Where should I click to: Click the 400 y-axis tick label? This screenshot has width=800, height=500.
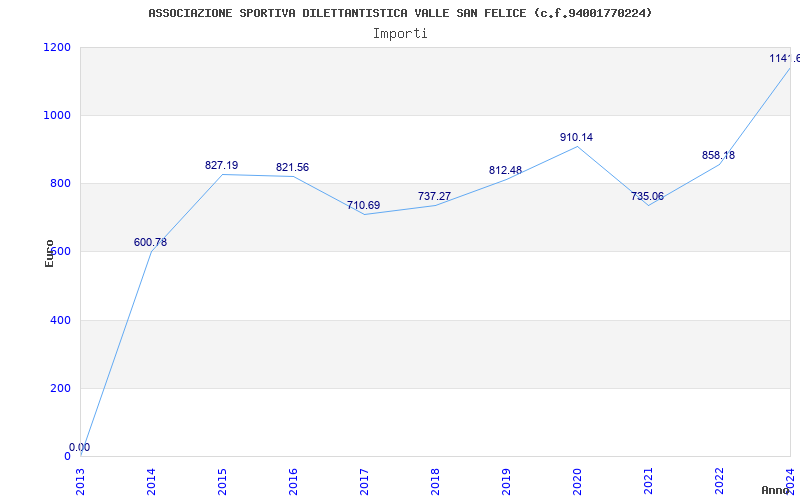(x=61, y=320)
